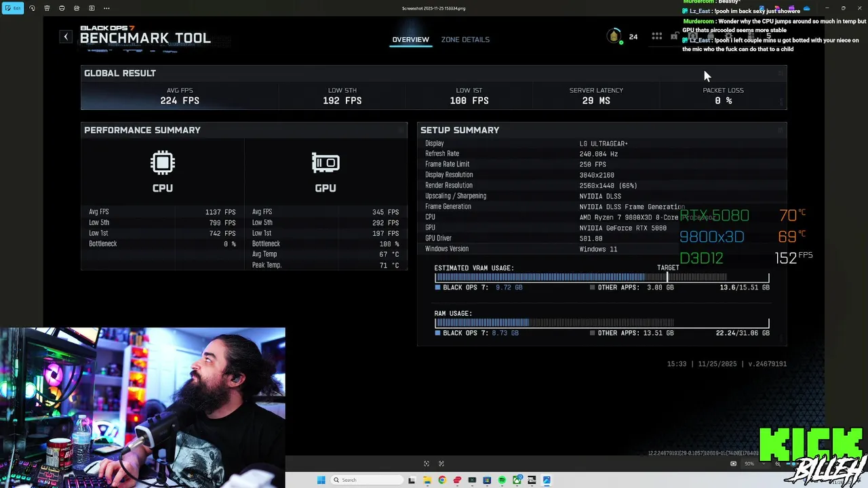Click the Global Result heading
This screenshot has height=488, width=868.
[120, 73]
